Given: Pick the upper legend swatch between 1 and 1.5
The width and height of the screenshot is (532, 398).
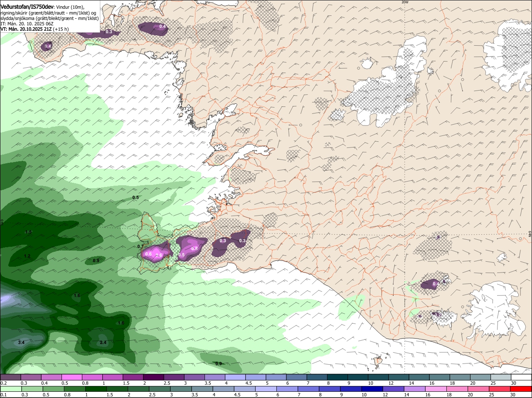Looking at the screenshot, I should point(113,377).
